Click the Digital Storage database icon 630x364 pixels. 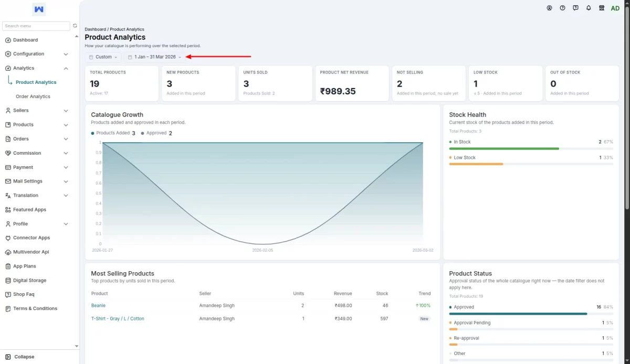coord(8,281)
